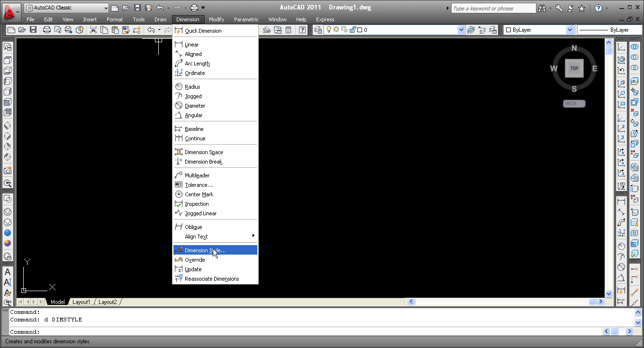Expand the Align Text submenu

point(216,237)
